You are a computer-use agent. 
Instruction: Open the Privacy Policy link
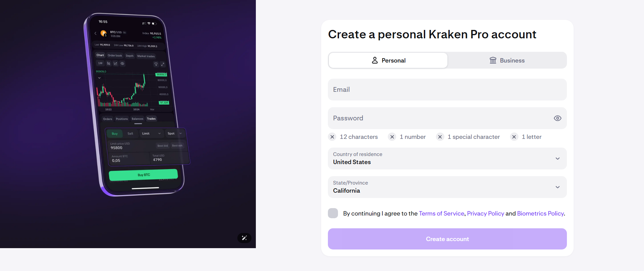point(485,214)
